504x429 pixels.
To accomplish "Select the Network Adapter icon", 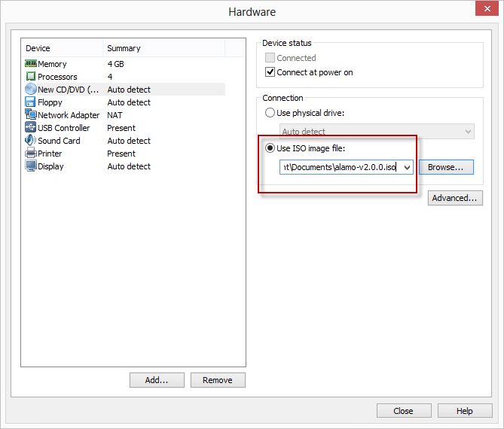I will click(x=31, y=115).
